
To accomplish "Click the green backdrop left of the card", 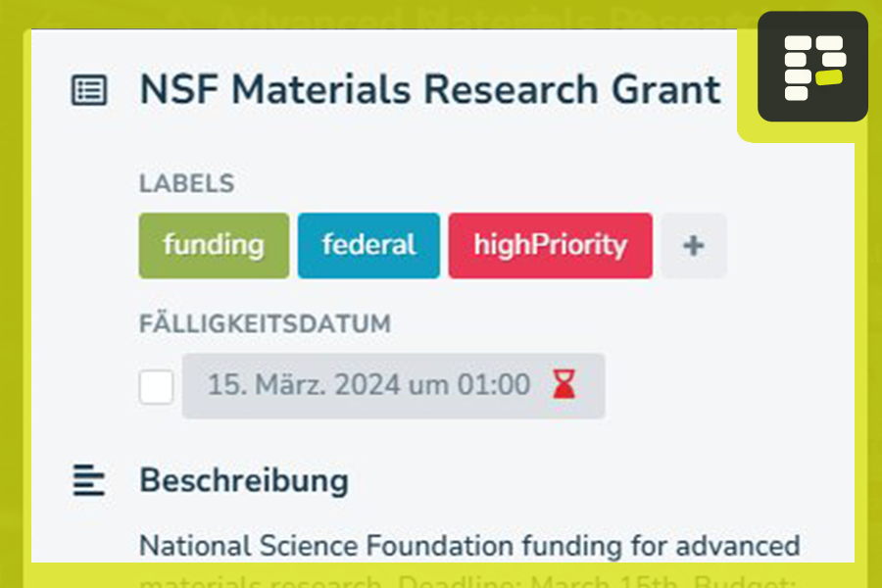I will pos(15,294).
